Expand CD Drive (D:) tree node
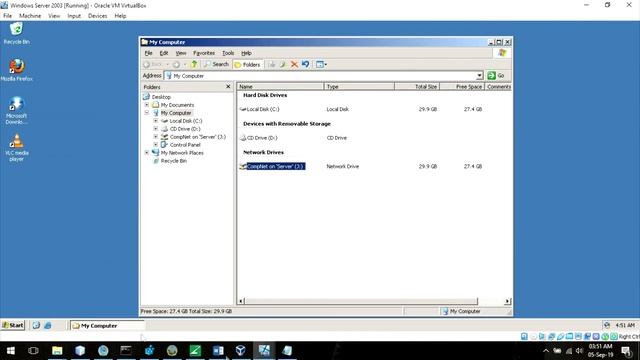Image resolution: width=640 pixels, height=360 pixels. coord(156,129)
